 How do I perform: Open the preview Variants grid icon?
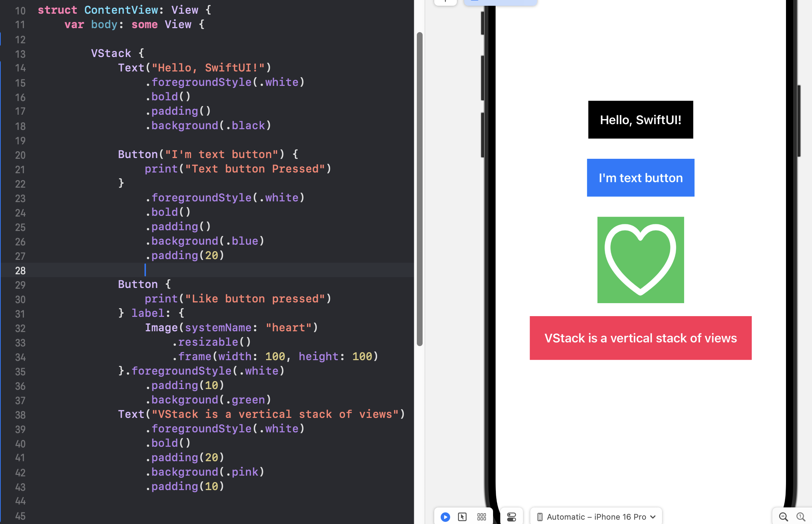481,517
